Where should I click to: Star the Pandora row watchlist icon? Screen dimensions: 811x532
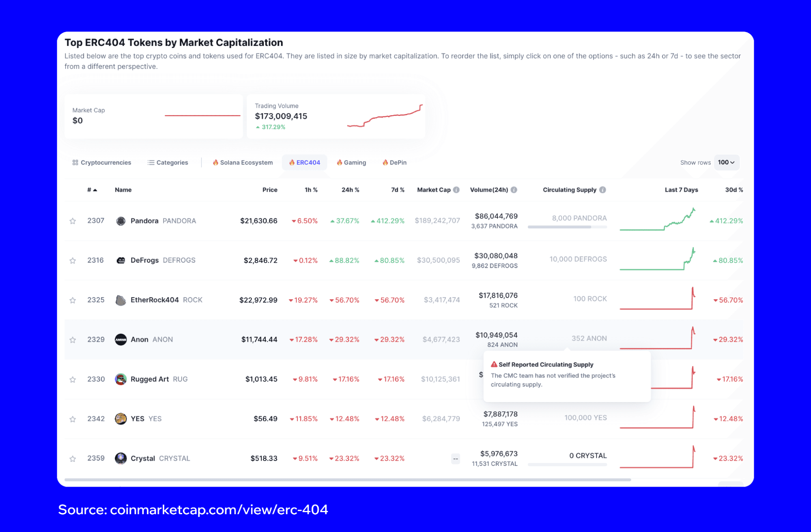click(x=73, y=221)
